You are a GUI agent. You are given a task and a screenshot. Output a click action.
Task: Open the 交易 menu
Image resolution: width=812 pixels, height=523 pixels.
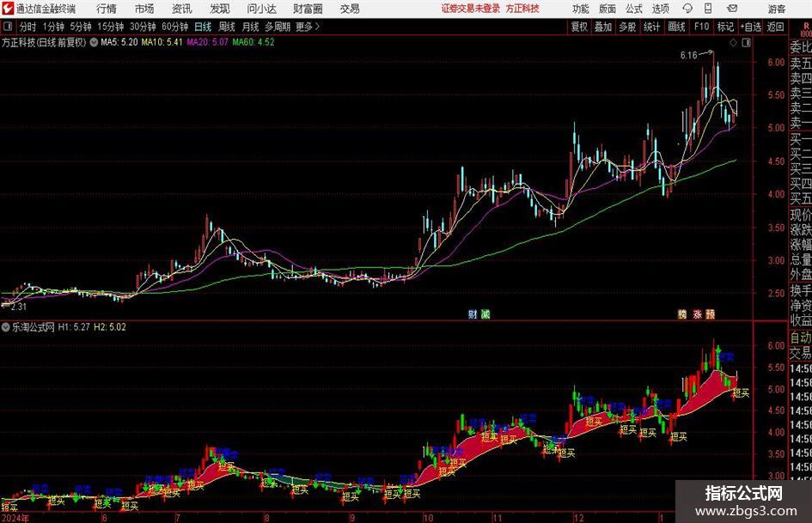coord(350,9)
